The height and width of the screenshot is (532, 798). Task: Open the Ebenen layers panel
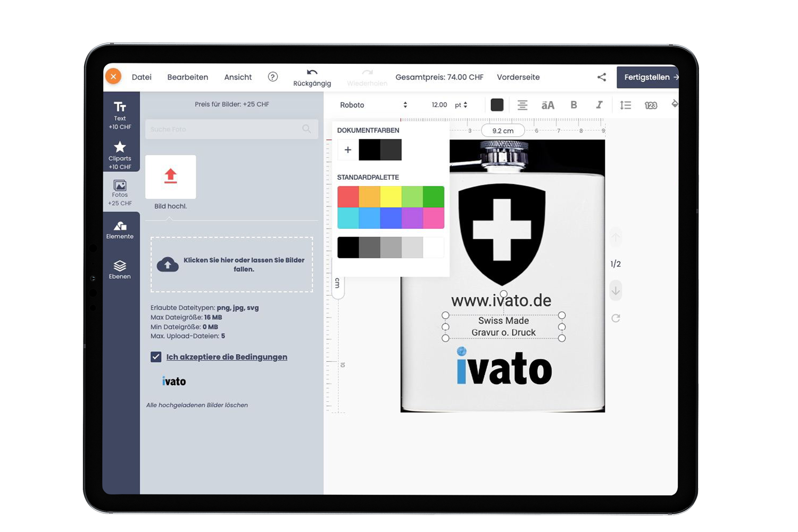pyautogui.click(x=120, y=270)
